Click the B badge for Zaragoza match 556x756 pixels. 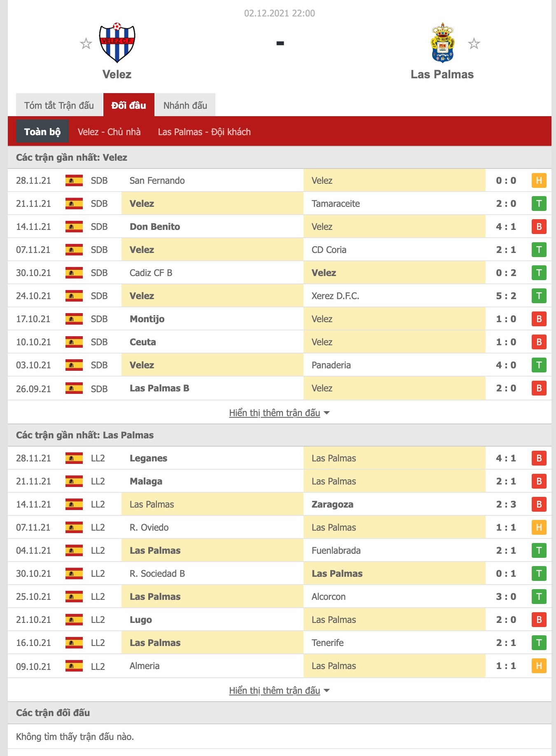539,504
